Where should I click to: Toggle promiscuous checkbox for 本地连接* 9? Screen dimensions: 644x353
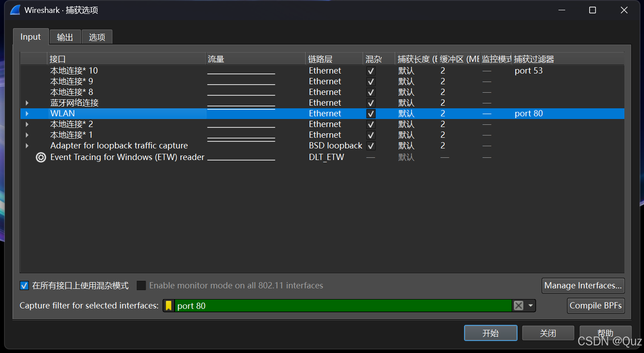371,82
